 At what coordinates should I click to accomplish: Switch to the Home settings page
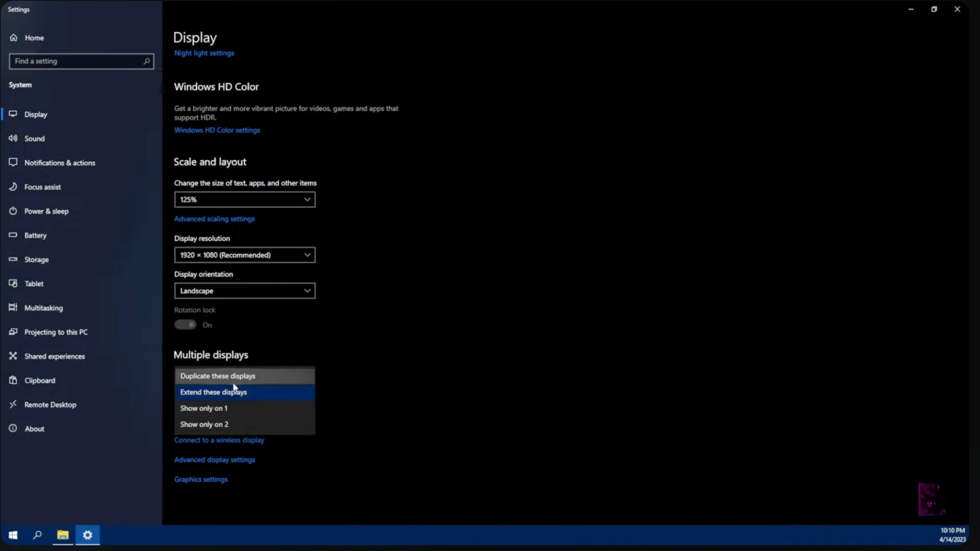[x=34, y=38]
